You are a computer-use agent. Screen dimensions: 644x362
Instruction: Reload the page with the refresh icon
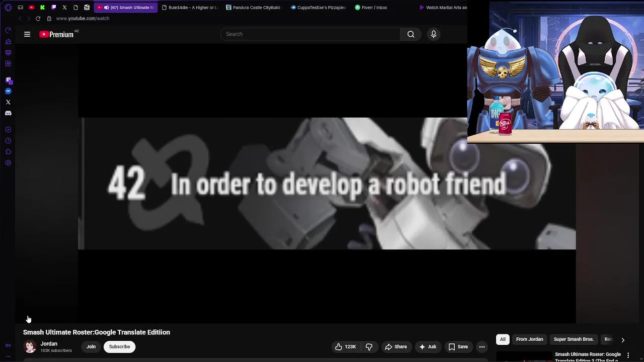pyautogui.click(x=38, y=19)
